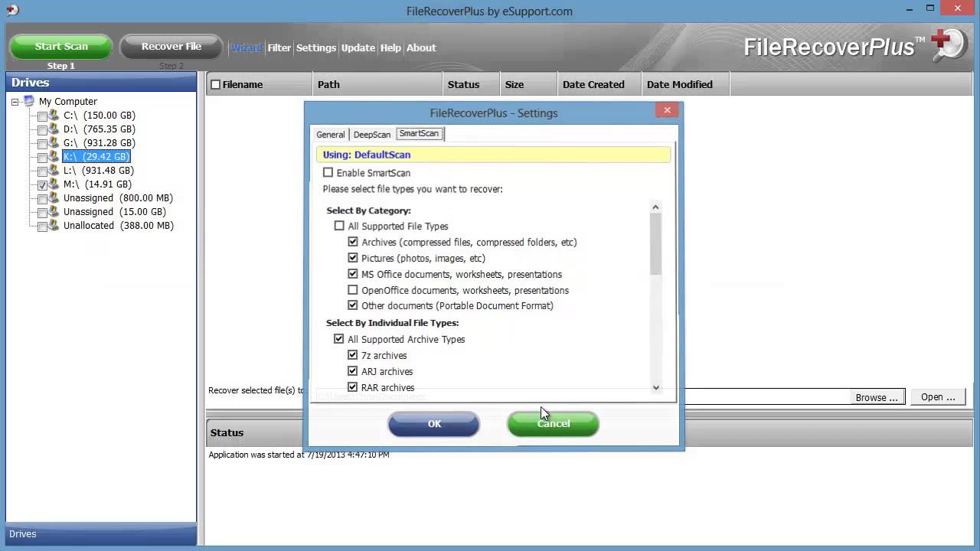The image size is (980, 551).
Task: Uncheck MS Office documents category
Action: point(353,274)
